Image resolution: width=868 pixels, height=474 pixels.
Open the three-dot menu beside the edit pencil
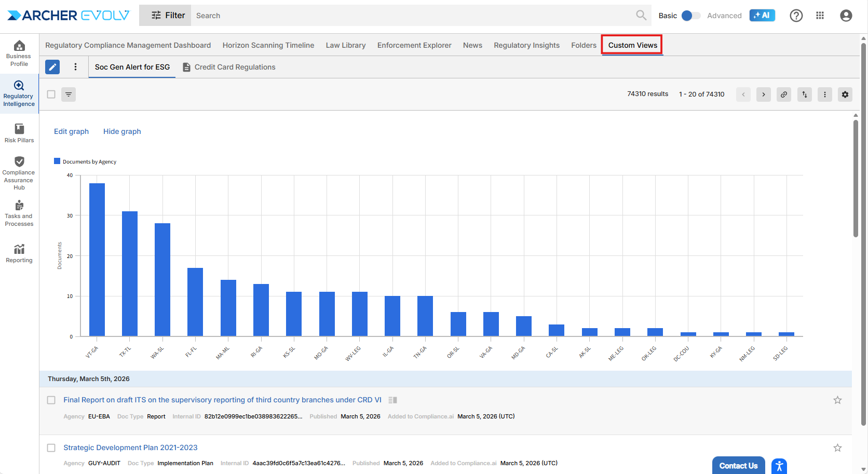point(75,67)
